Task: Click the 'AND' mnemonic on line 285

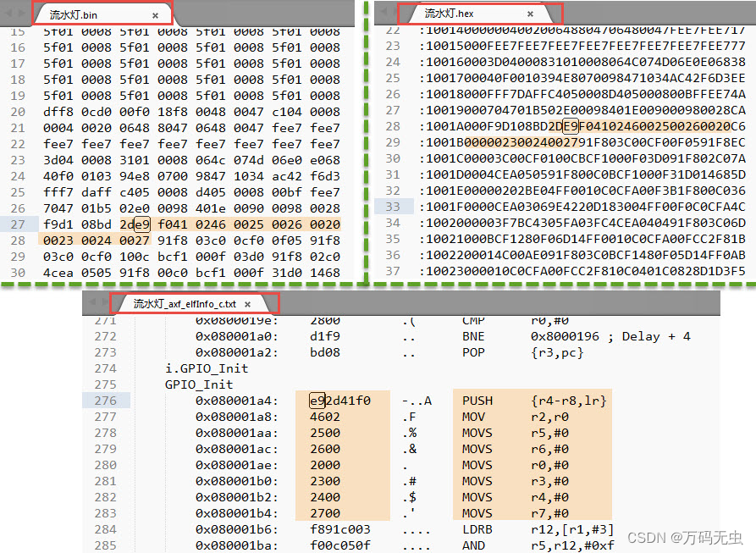Action: pos(473,545)
